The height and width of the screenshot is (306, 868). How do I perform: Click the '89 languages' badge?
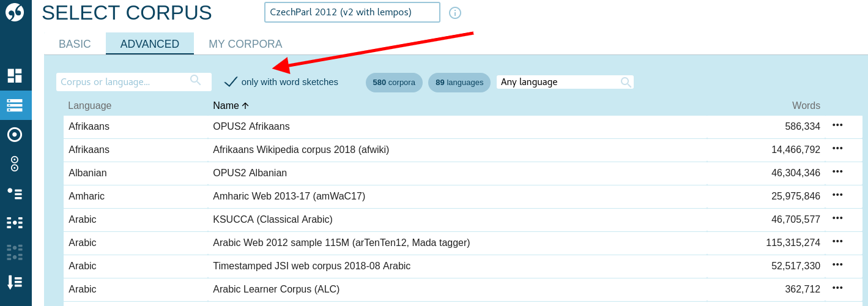pyautogui.click(x=459, y=83)
